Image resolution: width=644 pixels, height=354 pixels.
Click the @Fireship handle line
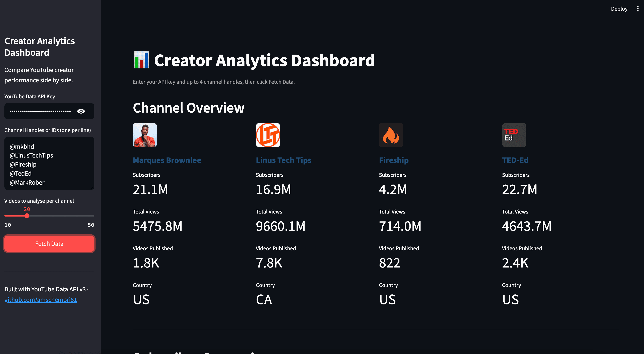23,165
